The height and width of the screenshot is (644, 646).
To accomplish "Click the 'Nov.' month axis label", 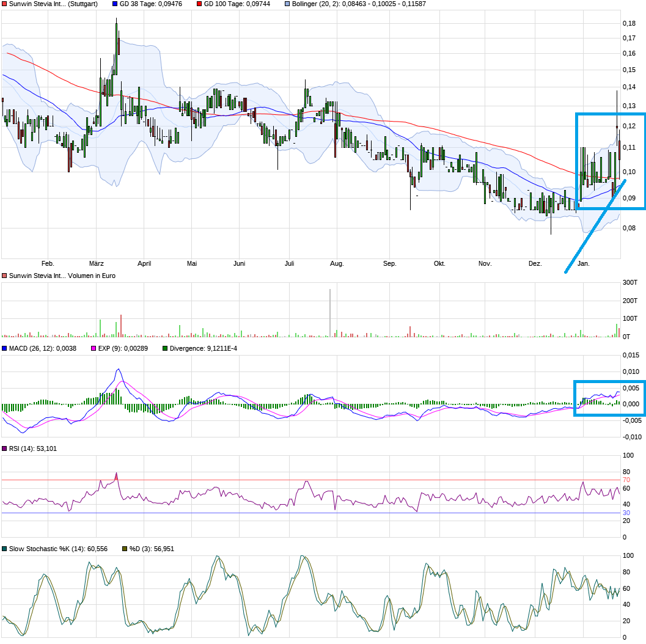I will click(x=485, y=263).
